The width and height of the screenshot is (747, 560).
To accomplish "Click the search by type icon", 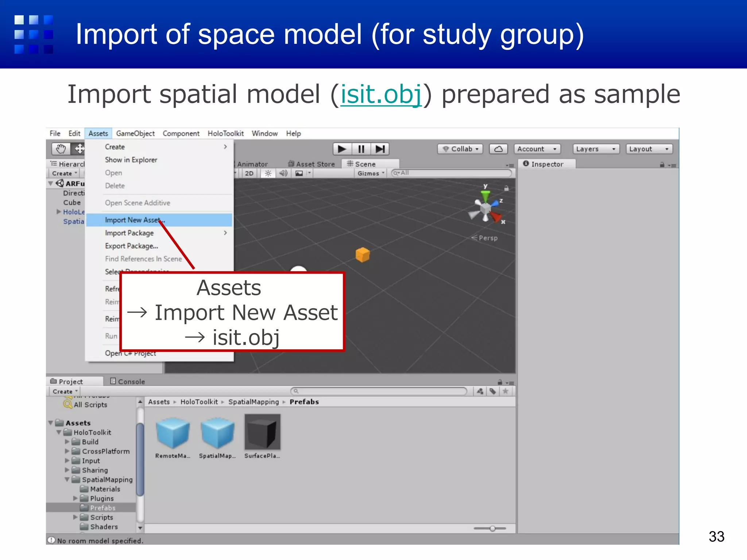I will point(480,391).
